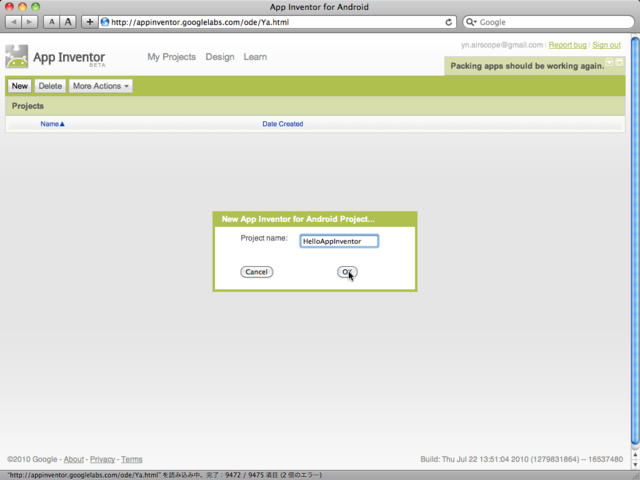
Task: Confirm new project with OK button
Action: 347,272
